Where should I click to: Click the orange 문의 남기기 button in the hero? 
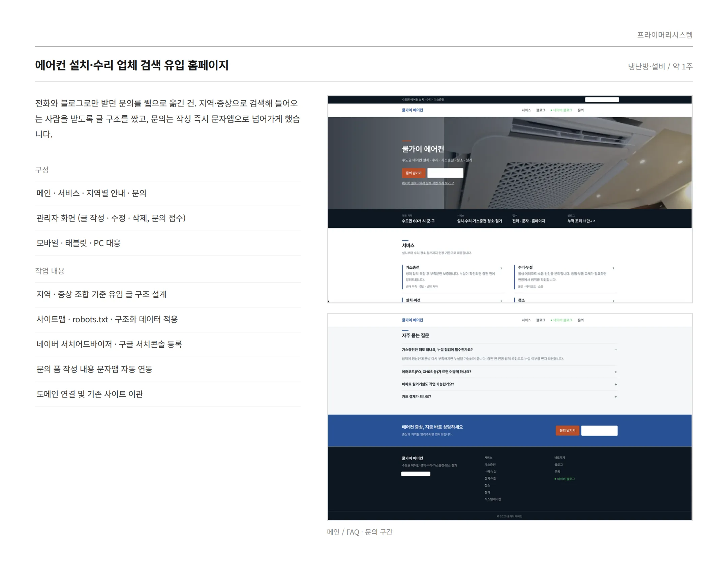(x=414, y=173)
